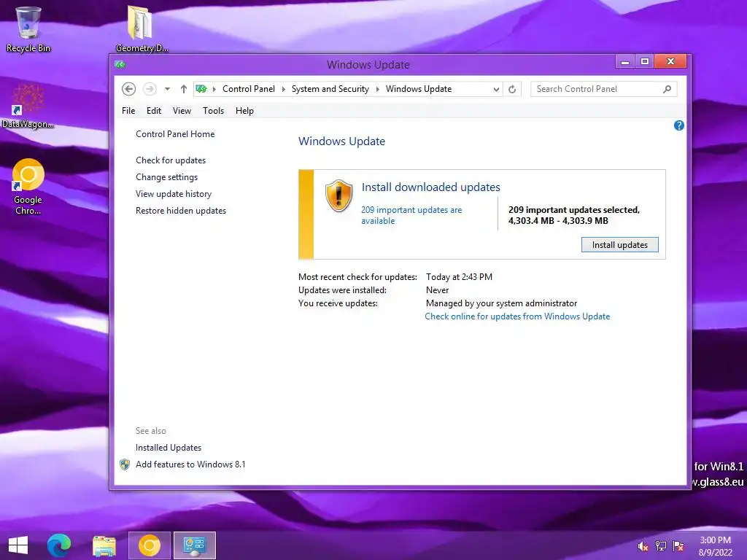The width and height of the screenshot is (747, 560).
Task: Click the shield icon beside Add features
Action: click(x=125, y=464)
